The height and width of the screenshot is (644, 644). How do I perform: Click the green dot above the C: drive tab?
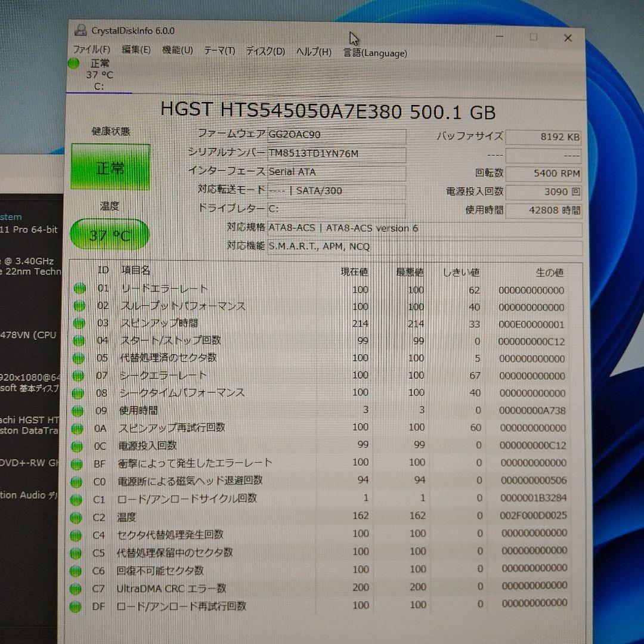coord(73,62)
